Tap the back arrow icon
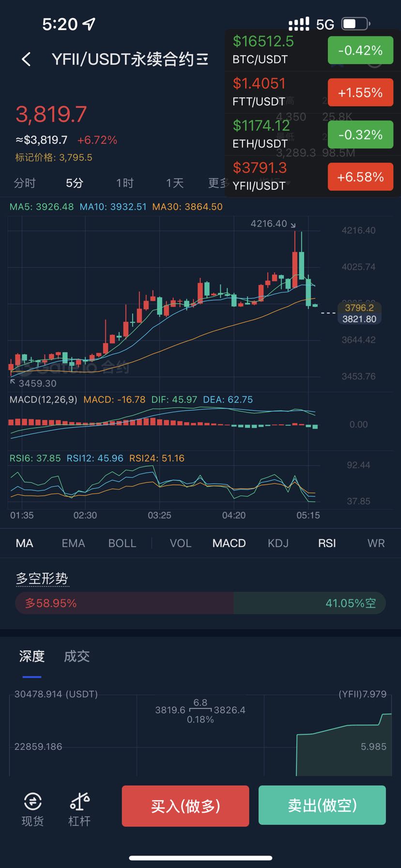This screenshot has height=868, width=401. point(26,59)
